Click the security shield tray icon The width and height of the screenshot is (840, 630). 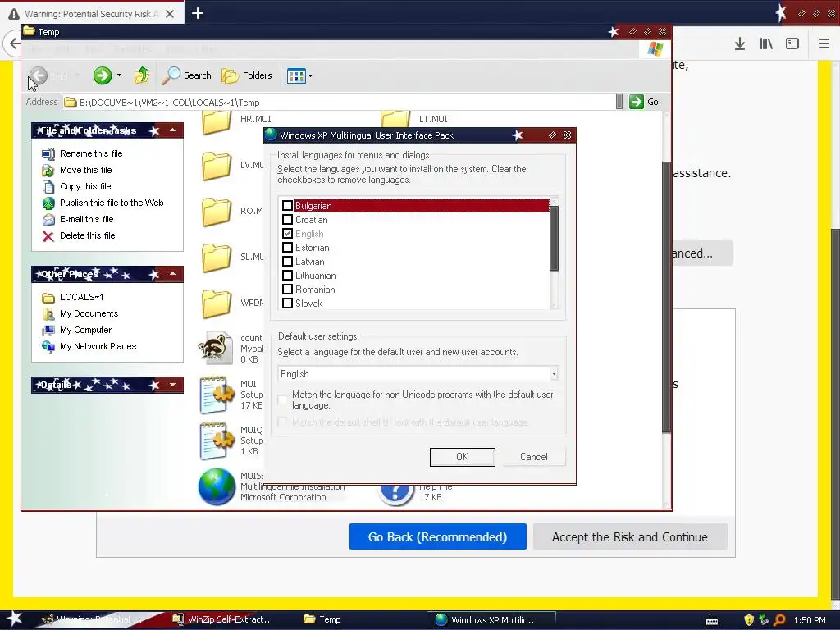749,620
